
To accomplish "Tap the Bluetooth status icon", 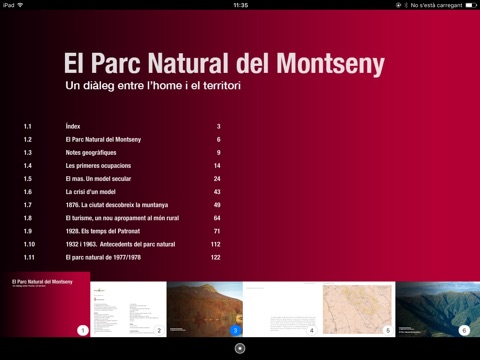I will 406,5.
